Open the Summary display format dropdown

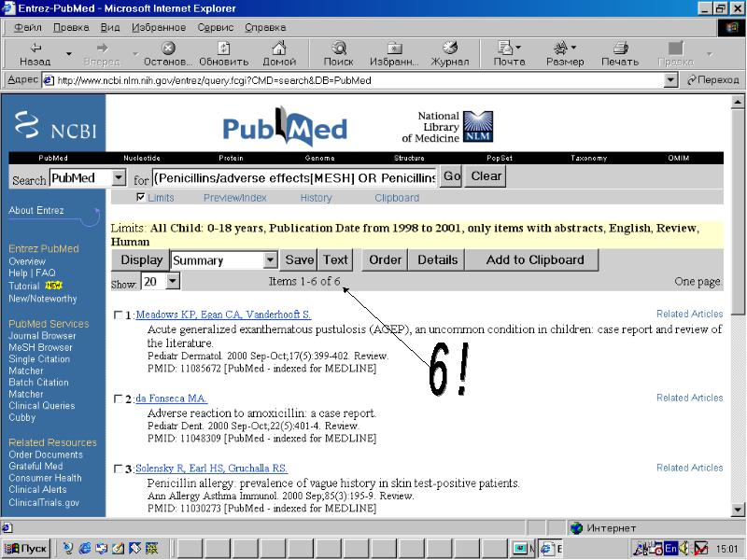pos(270,260)
